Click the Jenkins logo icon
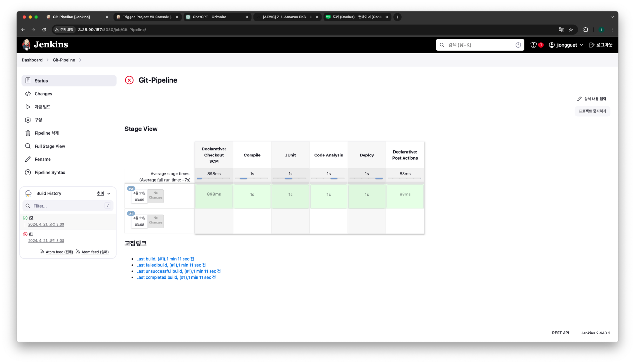This screenshot has width=635, height=364. coord(26,45)
